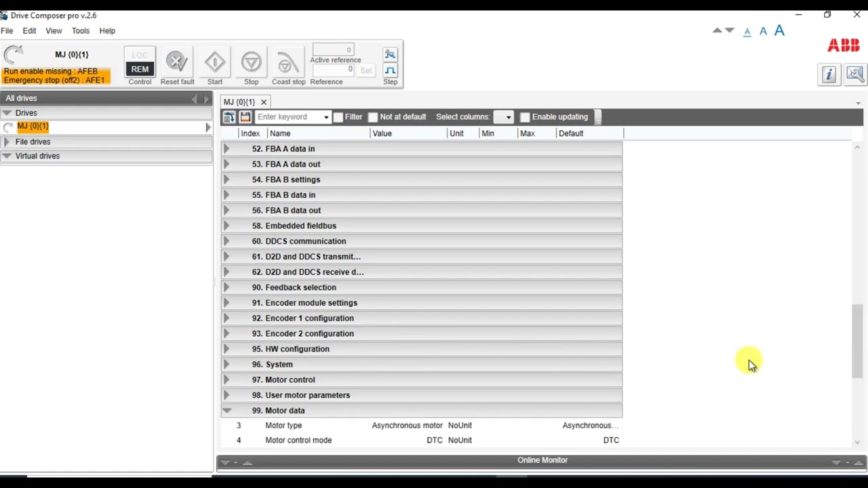Collapse group 99. Motor data
This screenshot has width=868, height=488.
226,411
